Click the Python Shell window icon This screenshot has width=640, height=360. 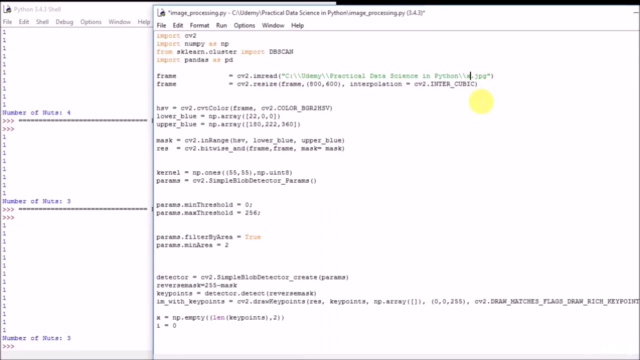click(7, 9)
